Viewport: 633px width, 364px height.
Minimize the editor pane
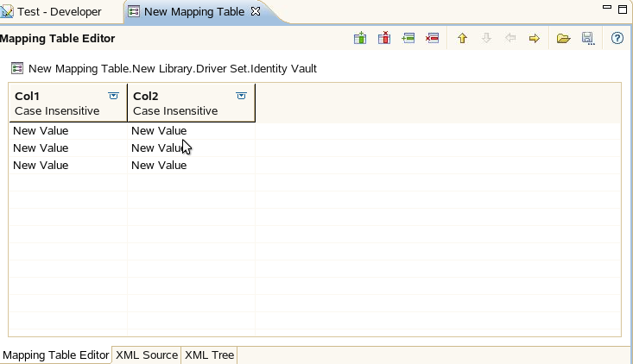tap(607, 7)
